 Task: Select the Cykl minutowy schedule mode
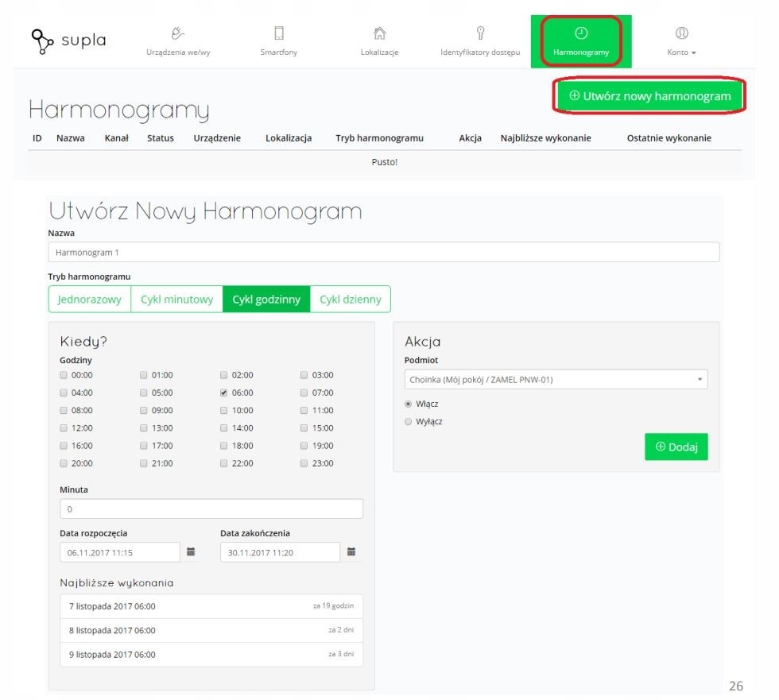[x=176, y=300]
